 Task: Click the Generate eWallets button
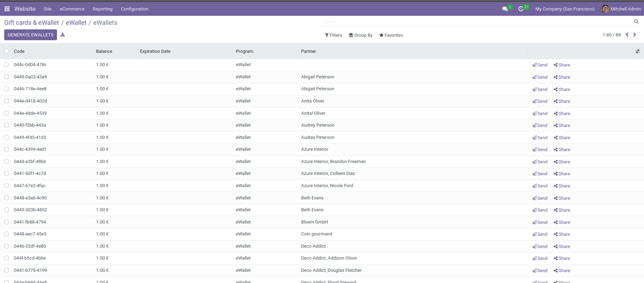(30, 35)
